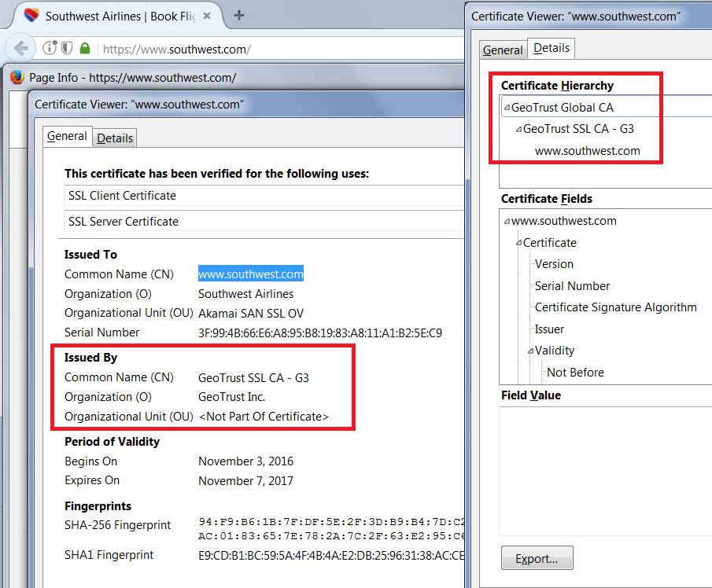Select the Validity row in Certificate Fields
Viewport: 712px width, 588px height.
pyautogui.click(x=555, y=351)
